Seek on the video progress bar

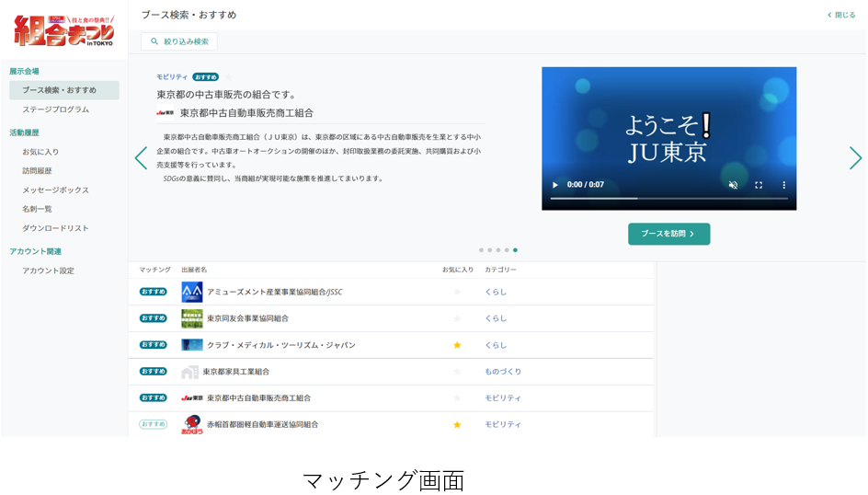[x=668, y=198]
